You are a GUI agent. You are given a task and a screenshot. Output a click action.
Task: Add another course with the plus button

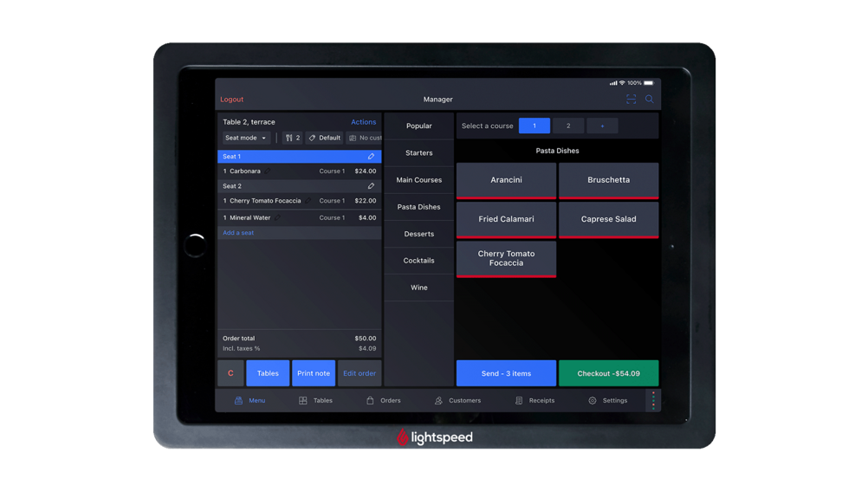tap(602, 126)
